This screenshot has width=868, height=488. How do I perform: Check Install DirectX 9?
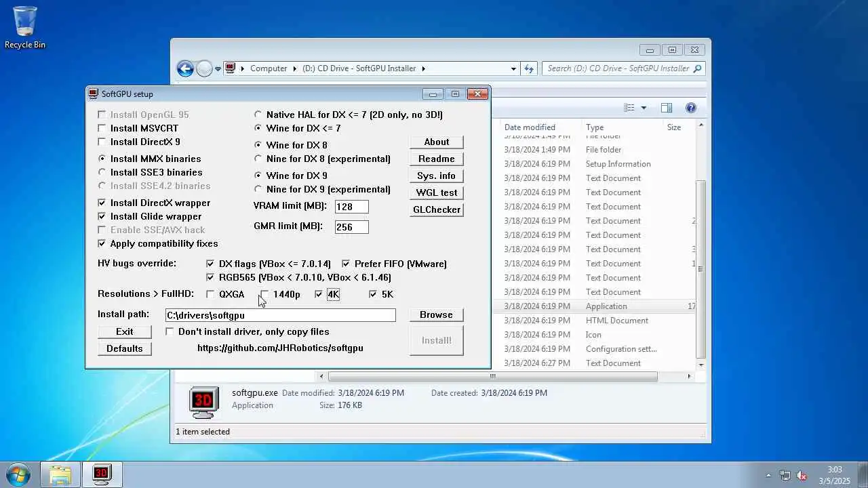[102, 142]
